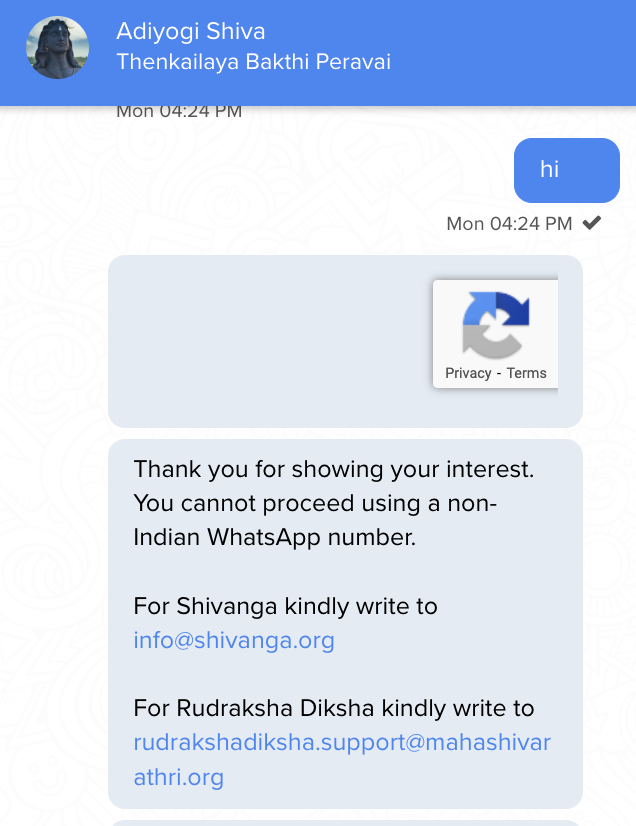Open the rudrakshadiksha.support@mahashivarathri.org email link

[x=342, y=759]
